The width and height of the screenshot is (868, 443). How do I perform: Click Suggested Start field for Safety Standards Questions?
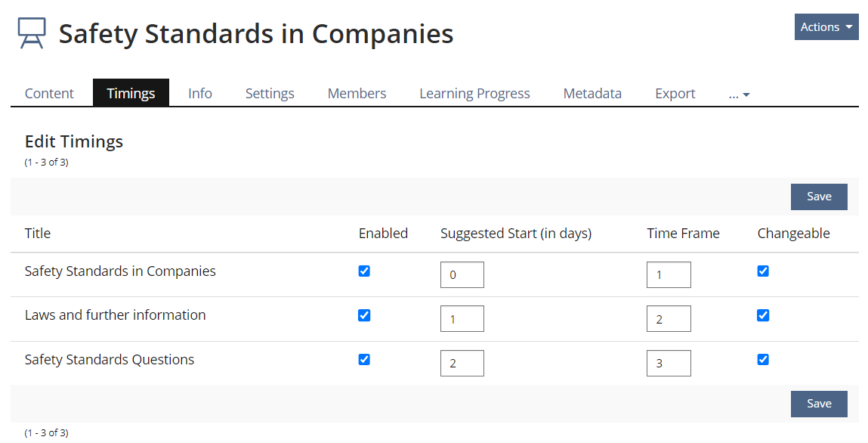coord(462,364)
